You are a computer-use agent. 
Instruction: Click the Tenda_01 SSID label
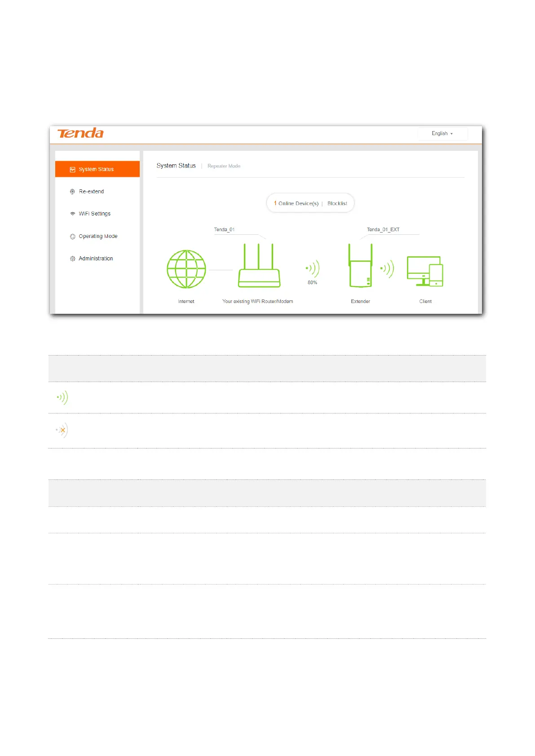pyautogui.click(x=224, y=229)
